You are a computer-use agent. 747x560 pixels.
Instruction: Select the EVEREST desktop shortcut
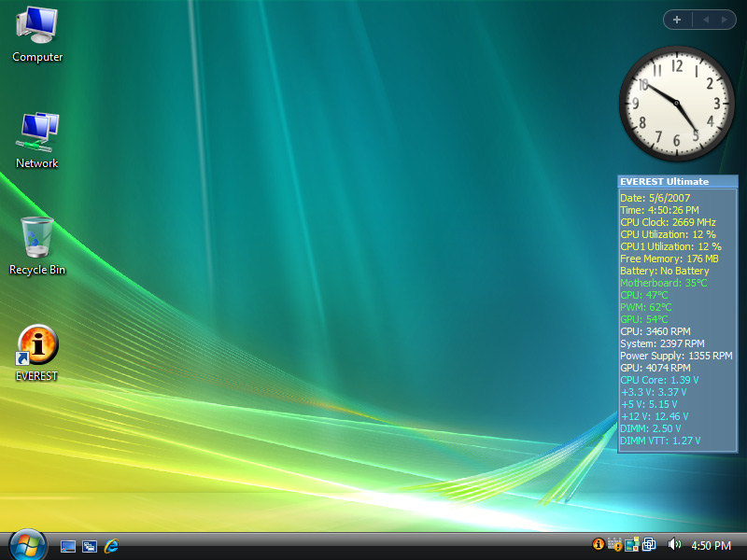37,345
